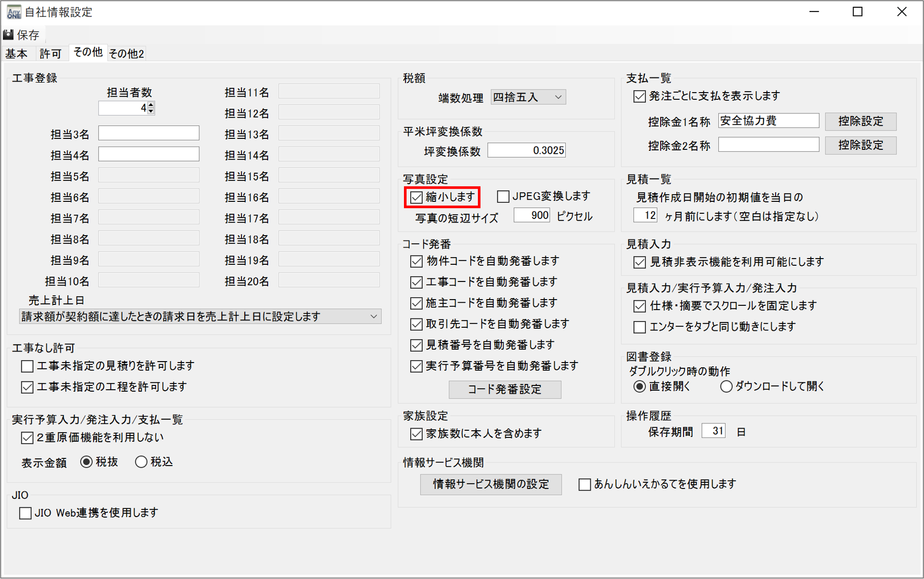Click the 担当3名 input field

[149, 134]
